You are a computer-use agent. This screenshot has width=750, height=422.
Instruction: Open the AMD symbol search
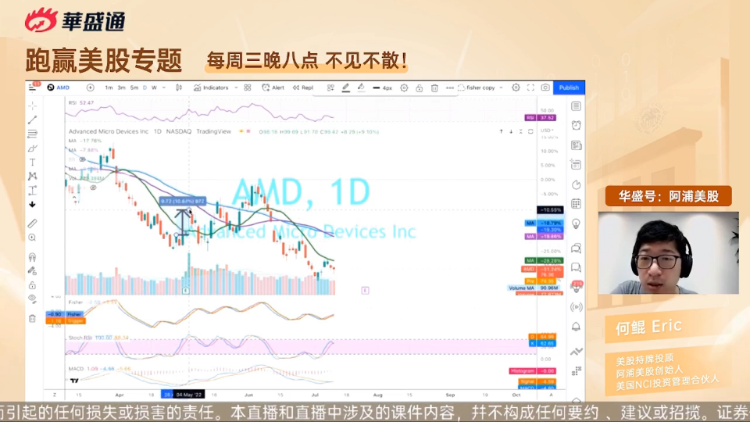click(x=59, y=88)
